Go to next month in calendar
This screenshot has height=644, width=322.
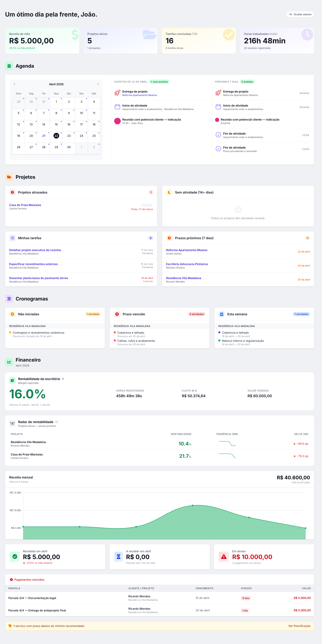[98, 84]
